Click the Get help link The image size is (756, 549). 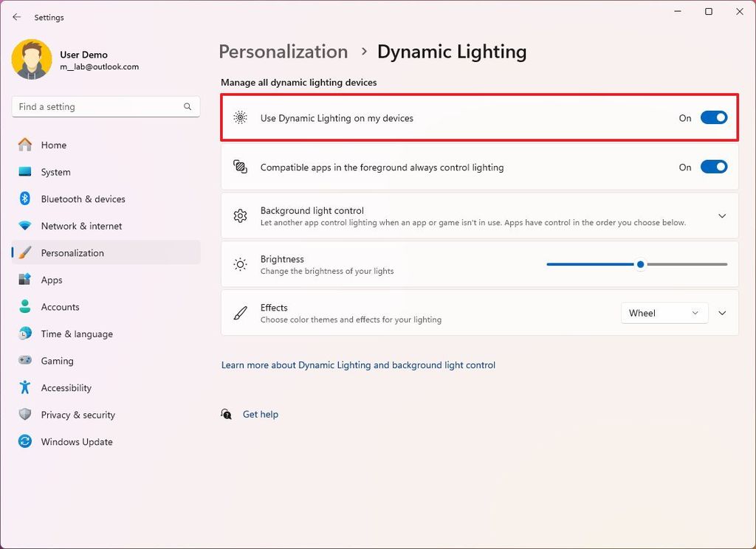[260, 414]
